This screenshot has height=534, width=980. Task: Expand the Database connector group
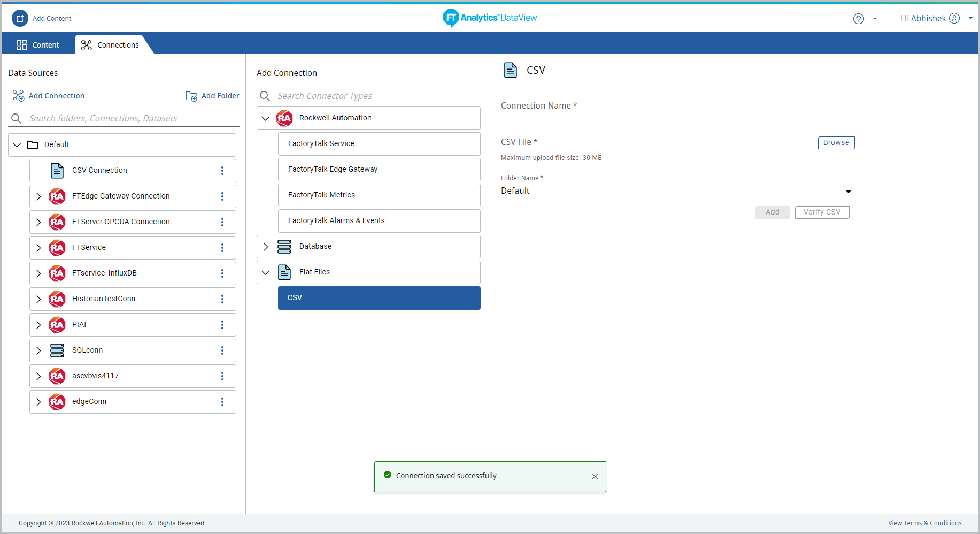(x=266, y=247)
